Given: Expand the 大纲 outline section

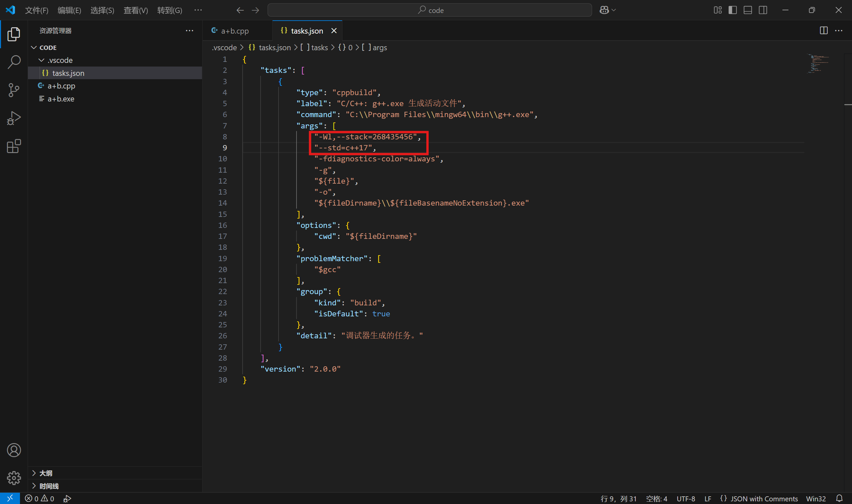Looking at the screenshot, I should (x=46, y=473).
